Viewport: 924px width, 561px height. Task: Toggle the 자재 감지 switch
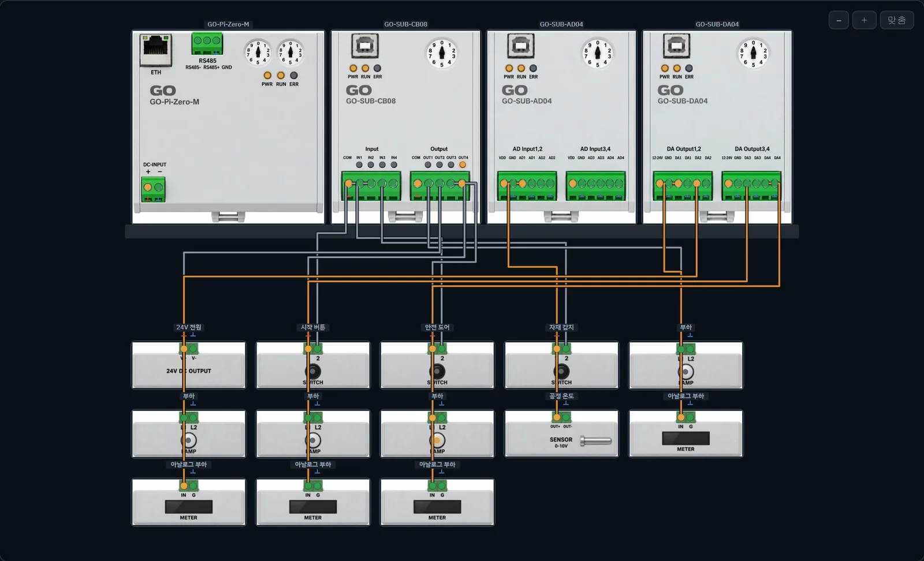[561, 372]
